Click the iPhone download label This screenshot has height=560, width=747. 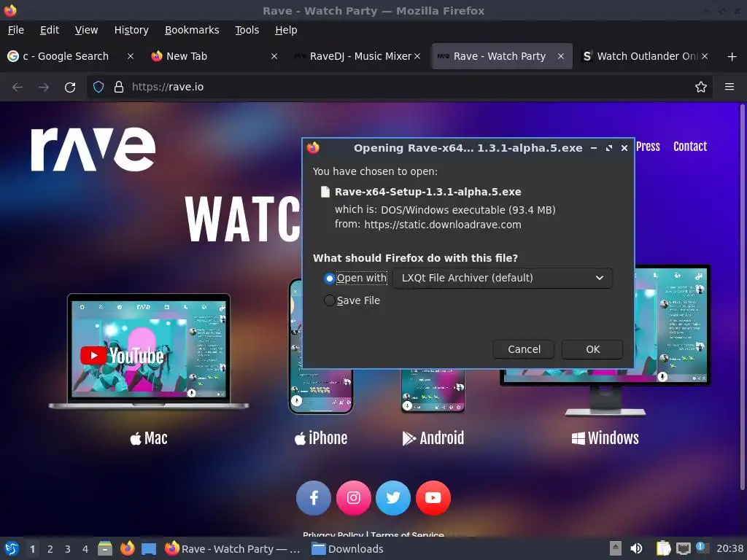coord(321,438)
